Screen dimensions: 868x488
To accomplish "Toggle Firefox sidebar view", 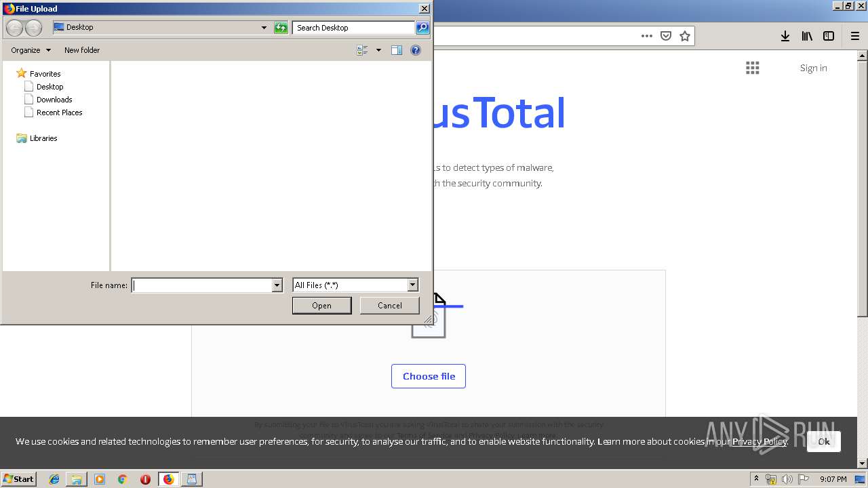I will click(x=829, y=36).
